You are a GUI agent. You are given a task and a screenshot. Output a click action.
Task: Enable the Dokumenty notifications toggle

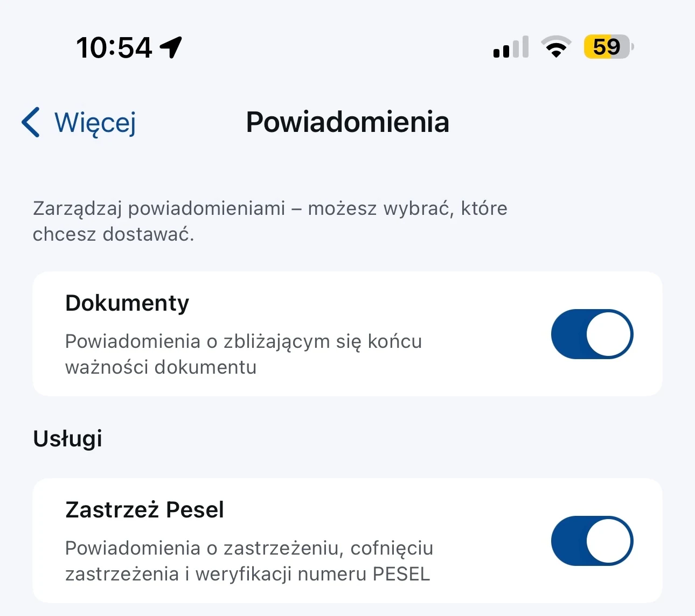[x=592, y=334]
